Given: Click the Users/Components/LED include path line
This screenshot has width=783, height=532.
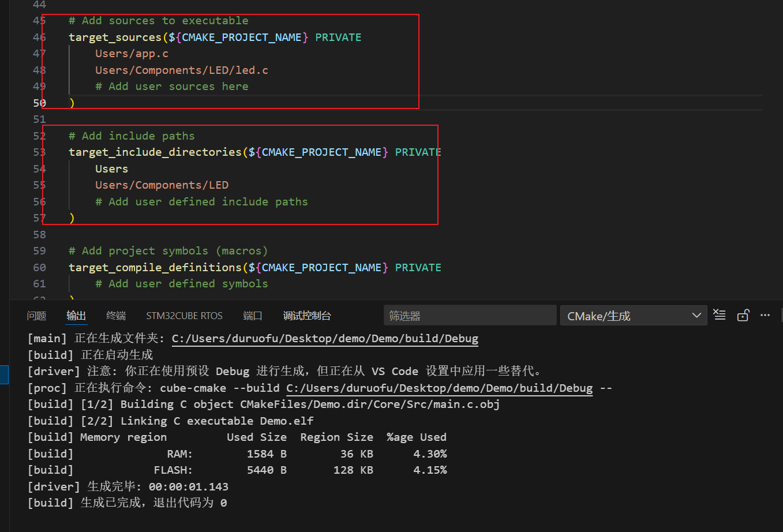Looking at the screenshot, I should (x=162, y=185).
